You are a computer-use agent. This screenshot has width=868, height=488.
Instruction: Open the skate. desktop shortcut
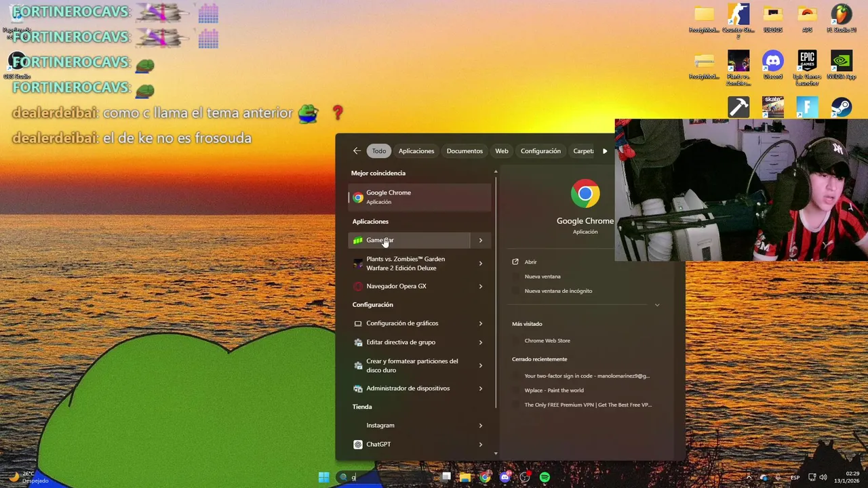(x=772, y=107)
